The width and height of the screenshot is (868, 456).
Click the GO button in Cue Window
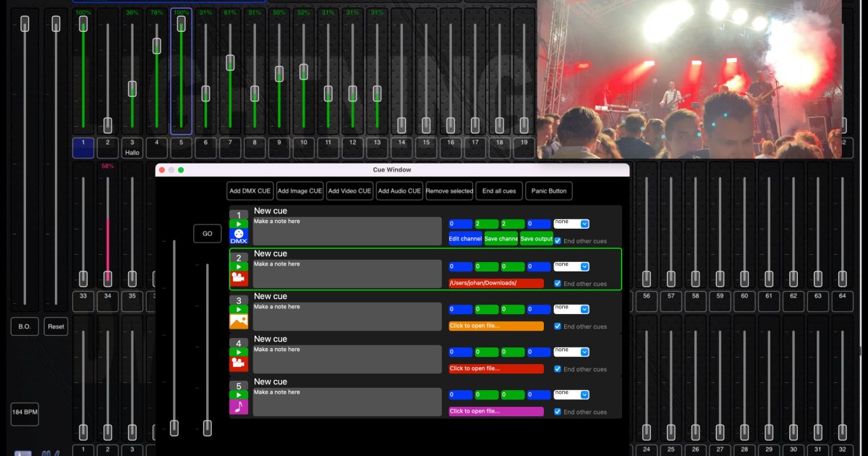click(208, 234)
